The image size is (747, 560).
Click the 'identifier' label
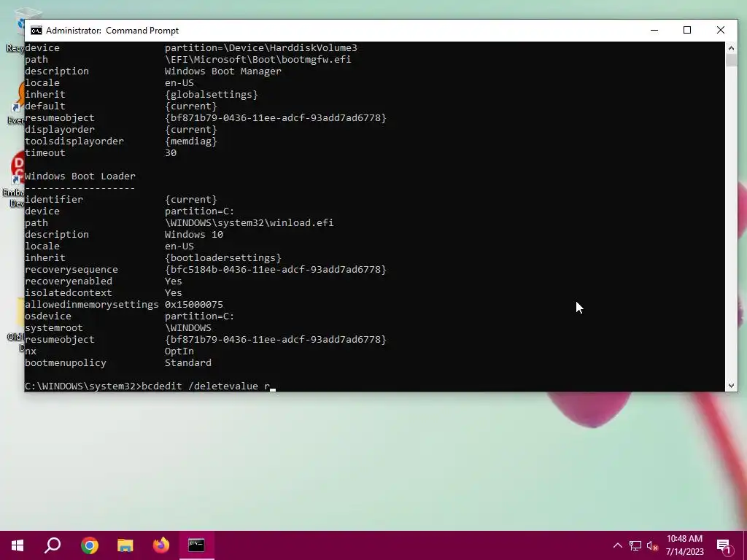point(54,200)
